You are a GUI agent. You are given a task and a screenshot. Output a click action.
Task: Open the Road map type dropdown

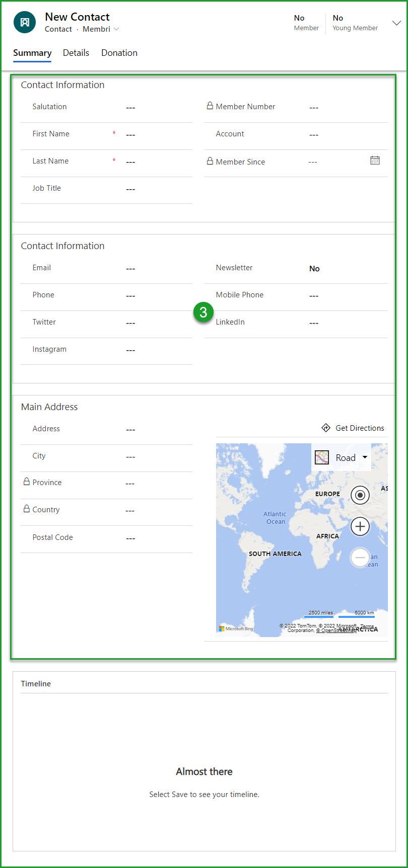[365, 457]
